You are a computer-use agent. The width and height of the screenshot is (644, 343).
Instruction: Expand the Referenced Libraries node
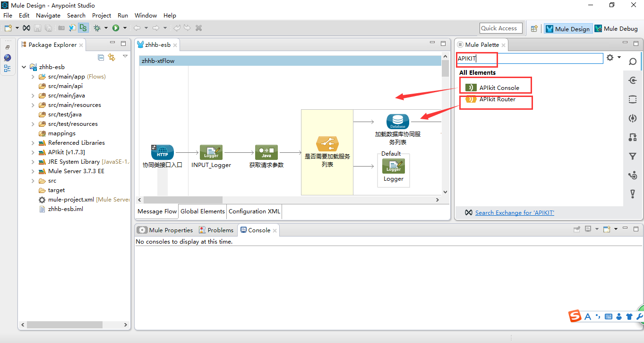pyautogui.click(x=33, y=143)
